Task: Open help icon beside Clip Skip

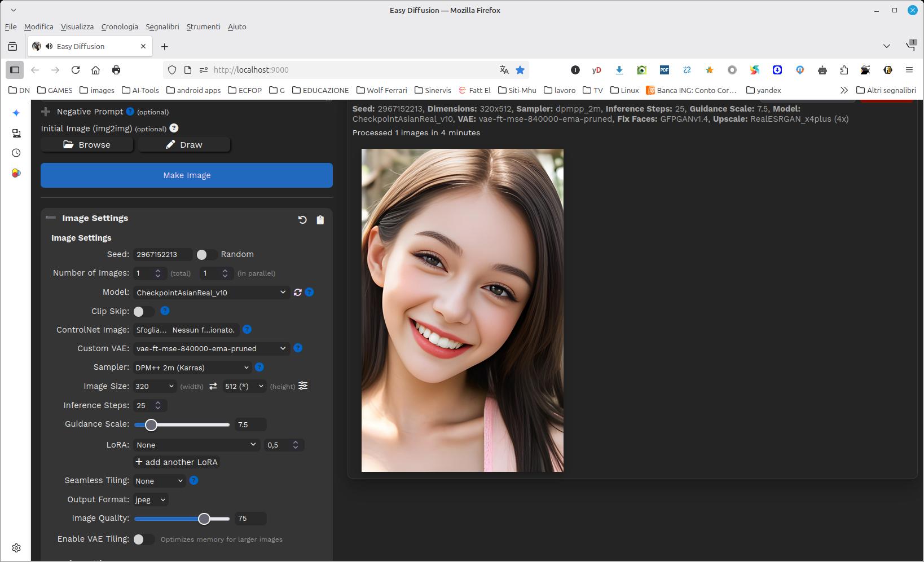Action: (x=165, y=311)
